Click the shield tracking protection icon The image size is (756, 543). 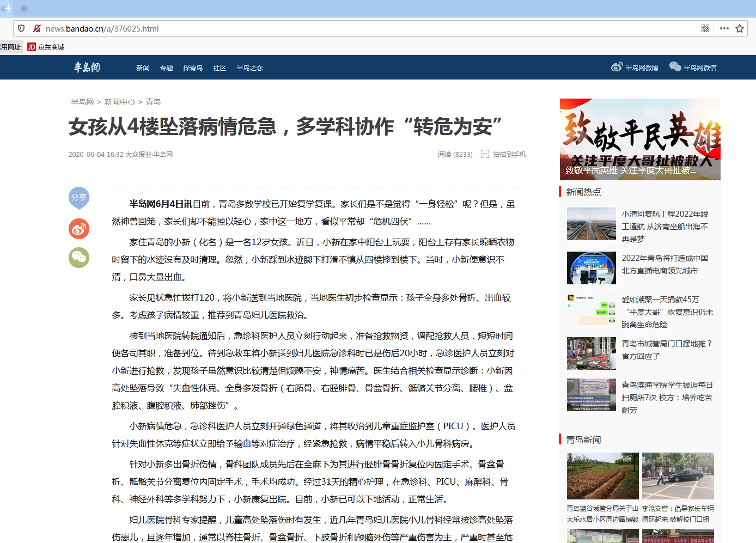point(21,28)
